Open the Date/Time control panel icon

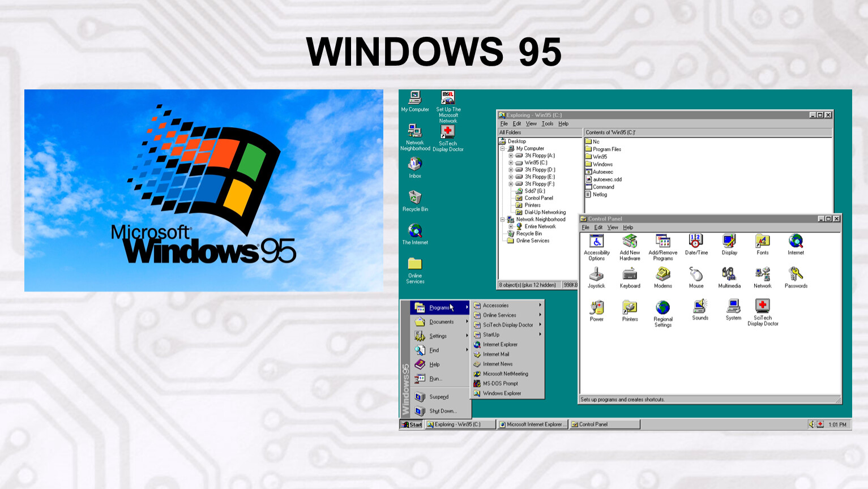696,242
